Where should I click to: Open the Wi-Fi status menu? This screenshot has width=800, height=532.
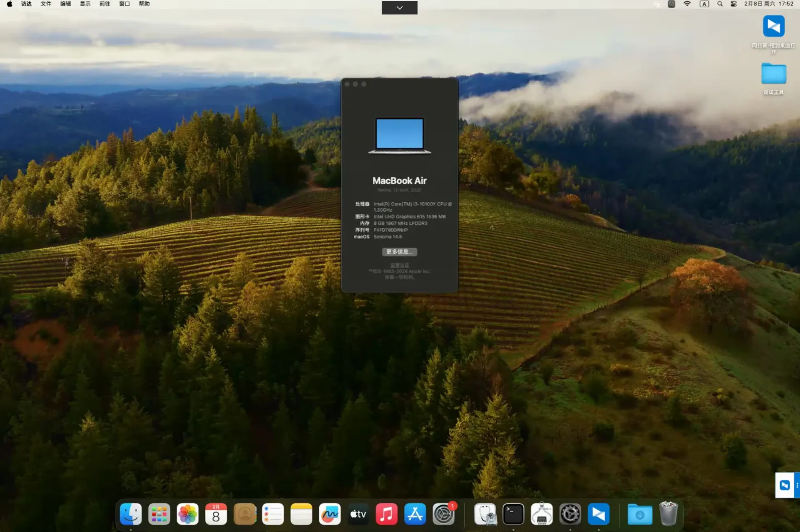point(687,4)
